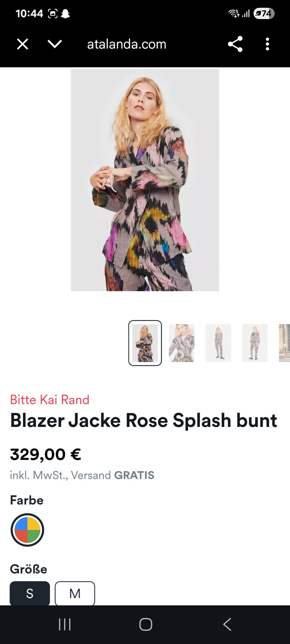
Task: Tap the Android home button
Action: coord(146,624)
